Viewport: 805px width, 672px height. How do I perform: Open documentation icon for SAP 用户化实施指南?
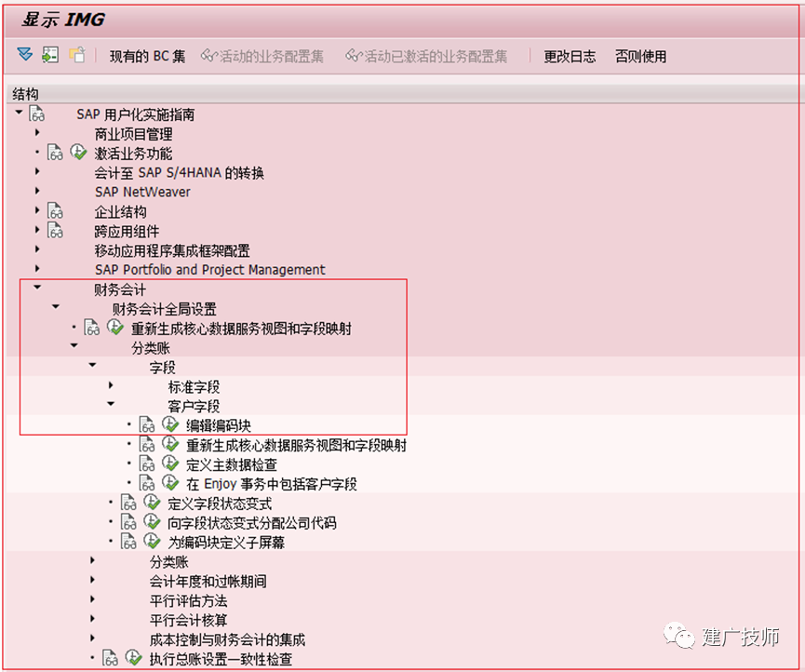click(37, 114)
